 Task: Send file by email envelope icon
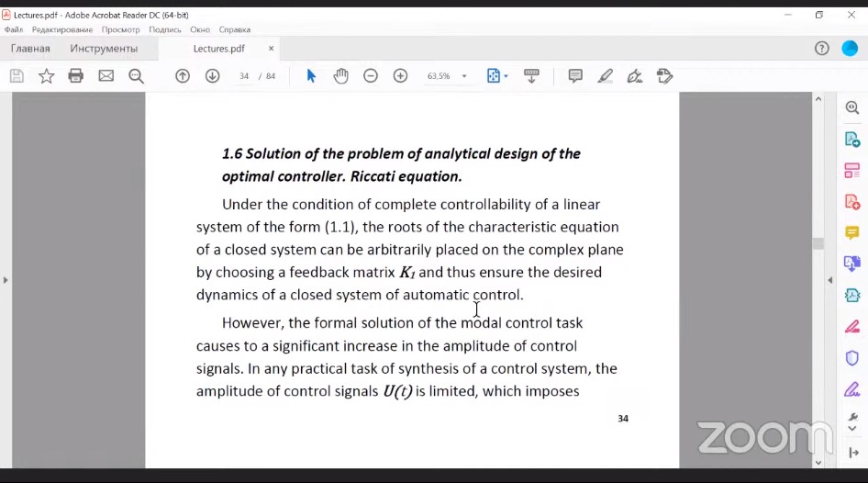106,76
